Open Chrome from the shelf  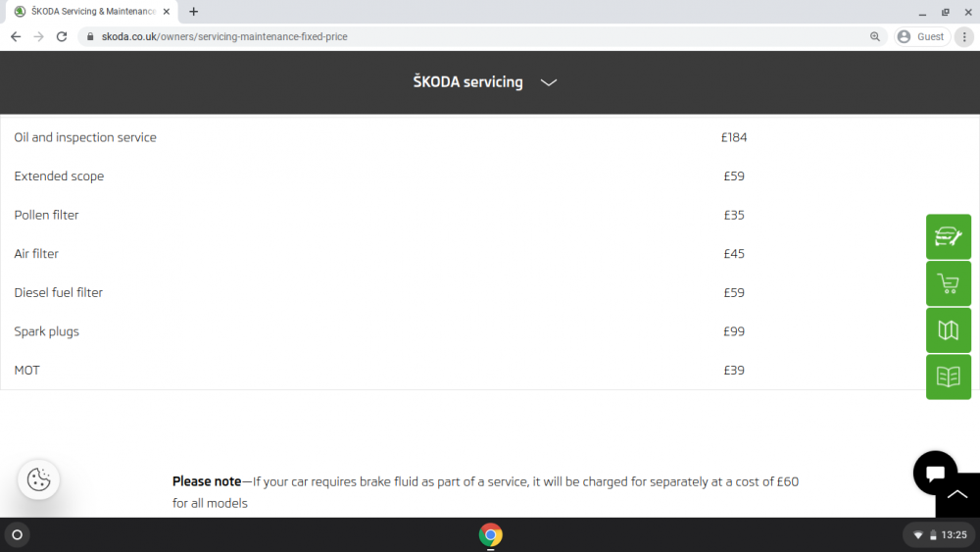(x=491, y=534)
